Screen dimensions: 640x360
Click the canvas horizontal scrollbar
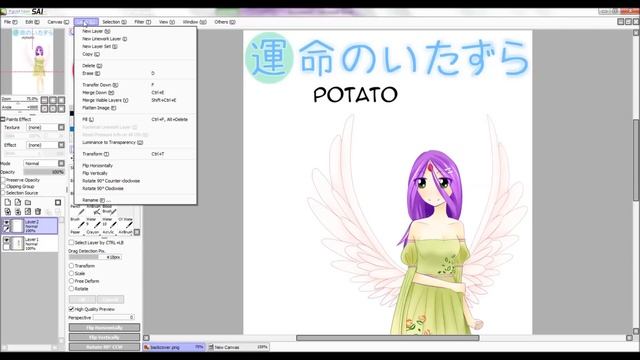tap(387, 338)
